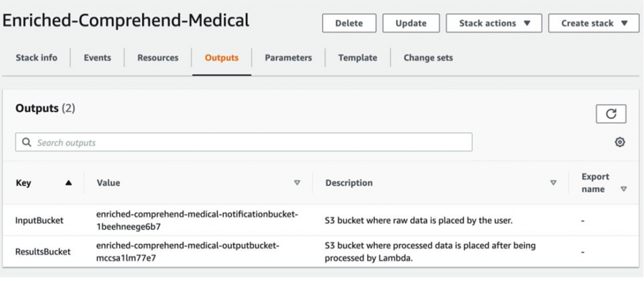Click the search magnifier icon
The image size is (644, 281).
click(x=26, y=143)
